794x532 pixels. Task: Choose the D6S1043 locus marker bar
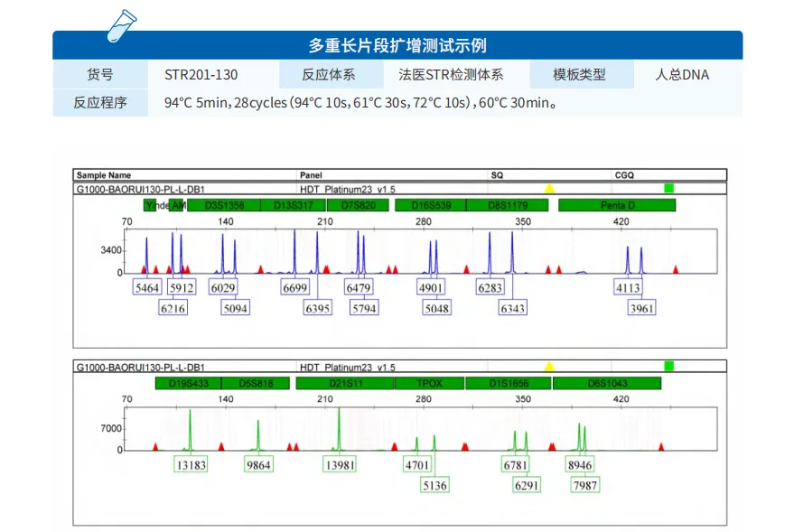point(607,384)
